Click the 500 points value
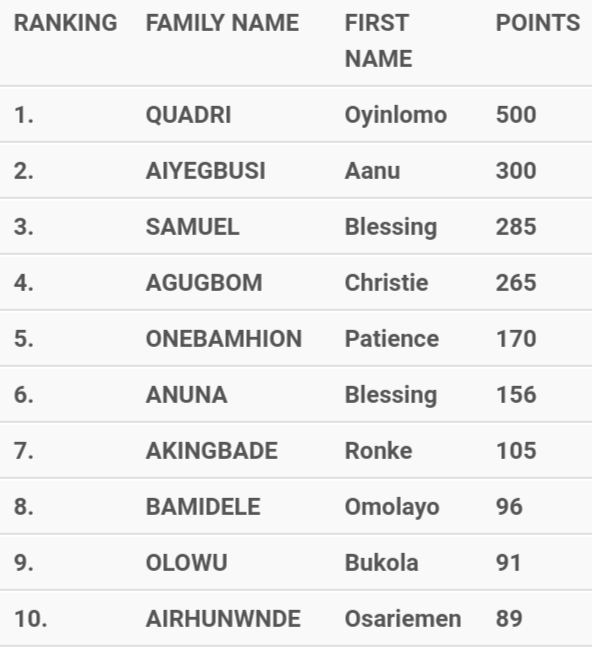This screenshot has width=592, height=647. 516,115
